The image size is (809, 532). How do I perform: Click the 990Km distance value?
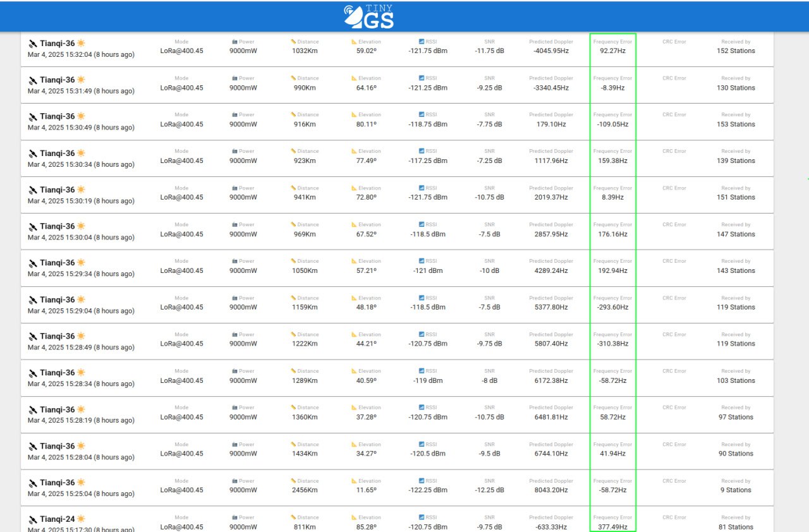tap(305, 88)
